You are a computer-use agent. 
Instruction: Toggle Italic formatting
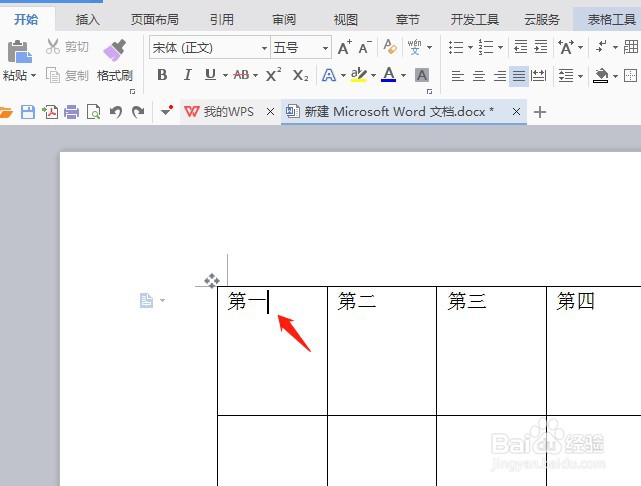187,75
